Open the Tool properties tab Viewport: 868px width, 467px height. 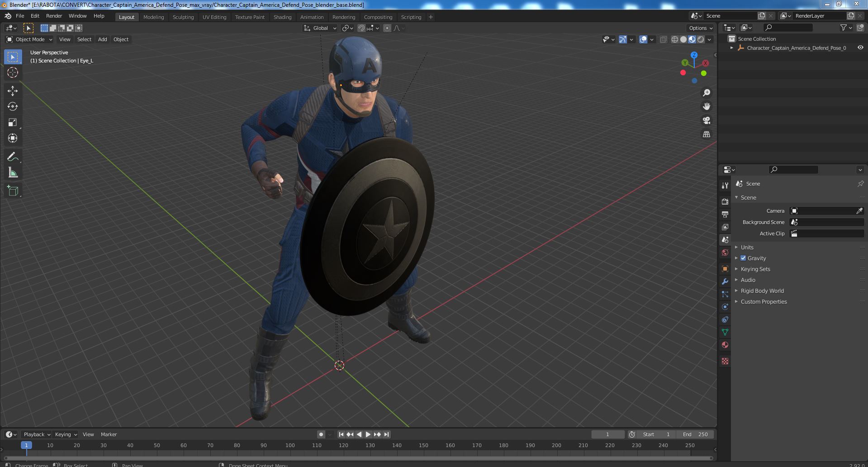tap(725, 185)
